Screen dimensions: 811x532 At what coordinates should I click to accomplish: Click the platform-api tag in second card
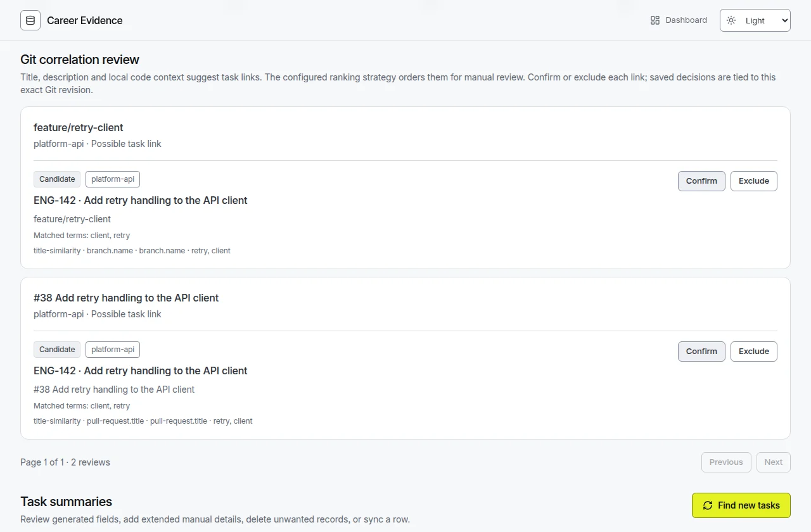point(113,350)
